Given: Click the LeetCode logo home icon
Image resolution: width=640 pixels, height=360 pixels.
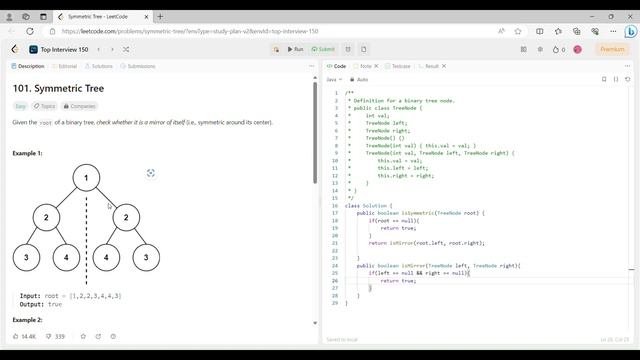Looking at the screenshot, I should pos(15,49).
